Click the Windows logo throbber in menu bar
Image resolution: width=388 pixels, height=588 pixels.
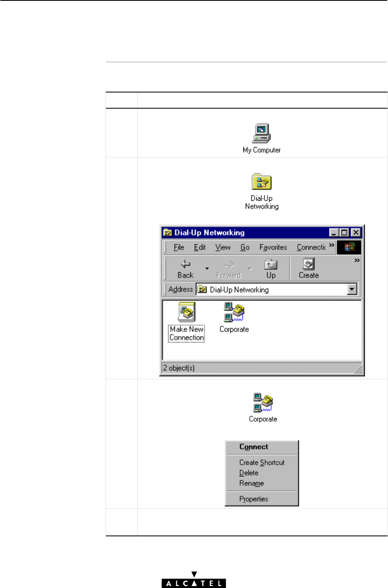point(349,247)
